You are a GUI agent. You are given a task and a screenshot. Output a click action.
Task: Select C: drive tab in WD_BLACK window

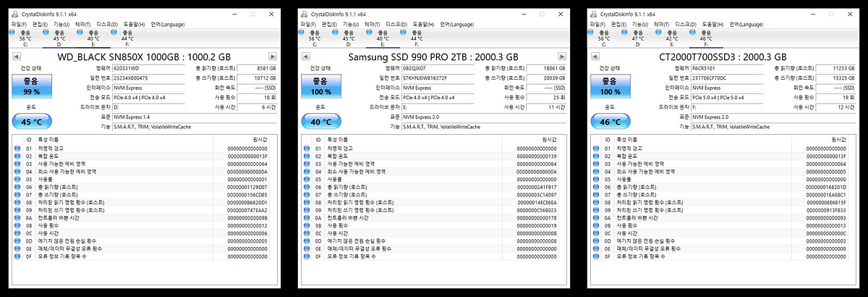pyautogui.click(x=25, y=38)
